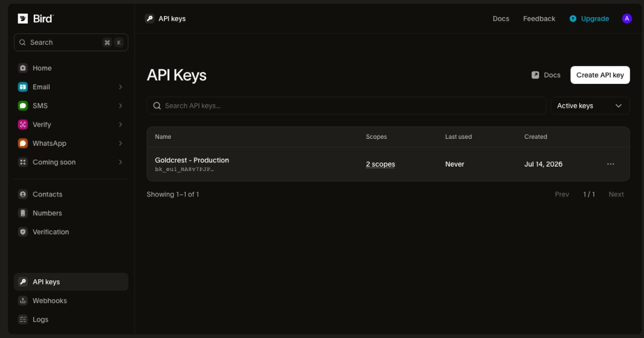Image resolution: width=644 pixels, height=338 pixels.
Task: Click the Numbers phone icon
Action: 22,213
